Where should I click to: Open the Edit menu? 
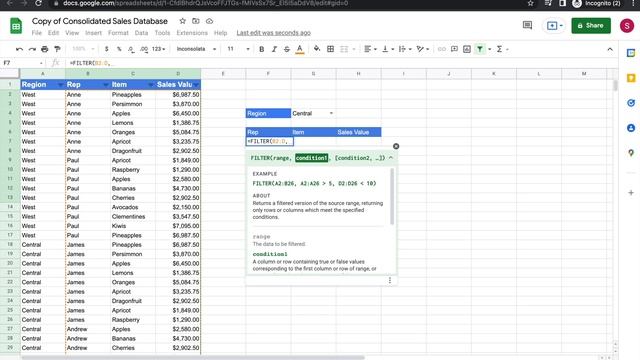click(53, 33)
